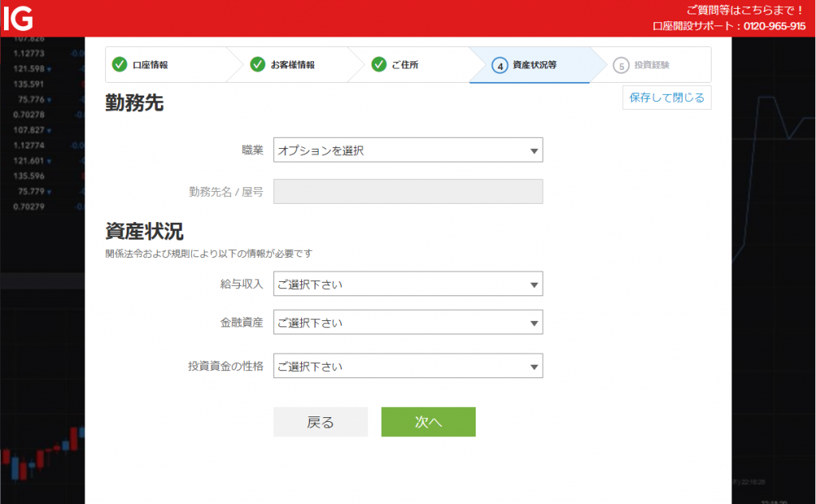The width and height of the screenshot is (816, 504).
Task: Click the 121.601 price in background list
Action: tap(29, 161)
